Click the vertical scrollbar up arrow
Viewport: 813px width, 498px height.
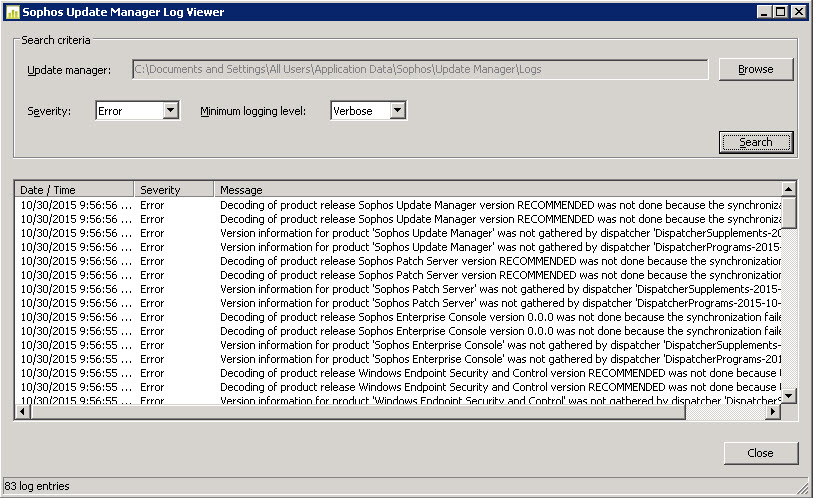[788, 189]
